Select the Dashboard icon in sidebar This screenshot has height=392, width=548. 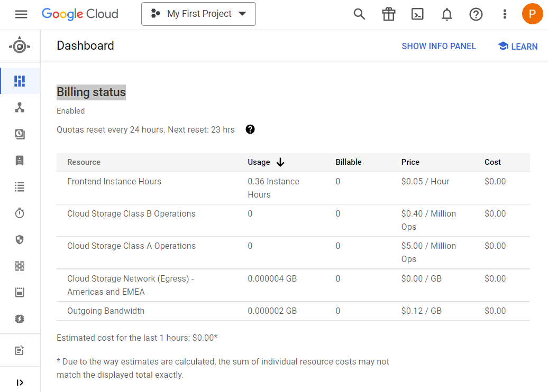click(20, 81)
